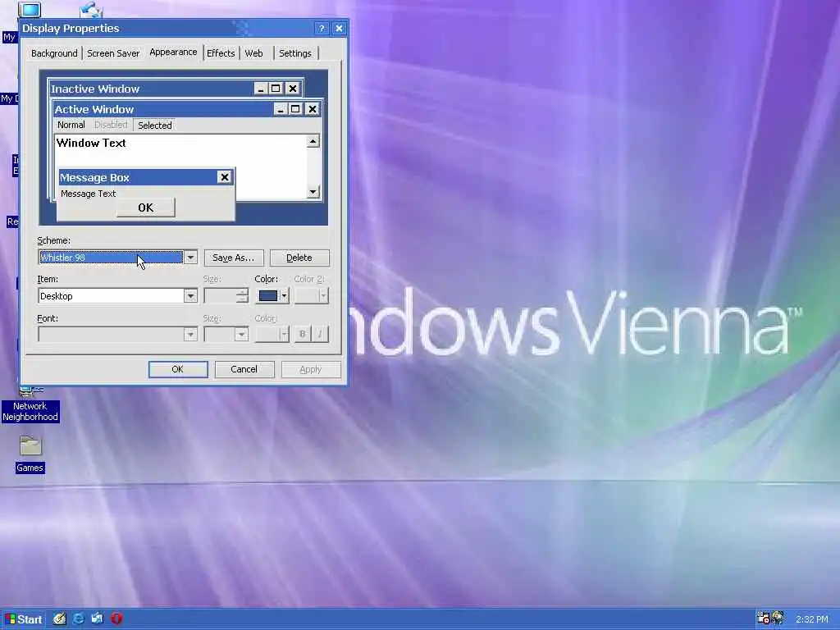The height and width of the screenshot is (630, 840).
Task: Click the preview Message Box OK button
Action: [146, 208]
